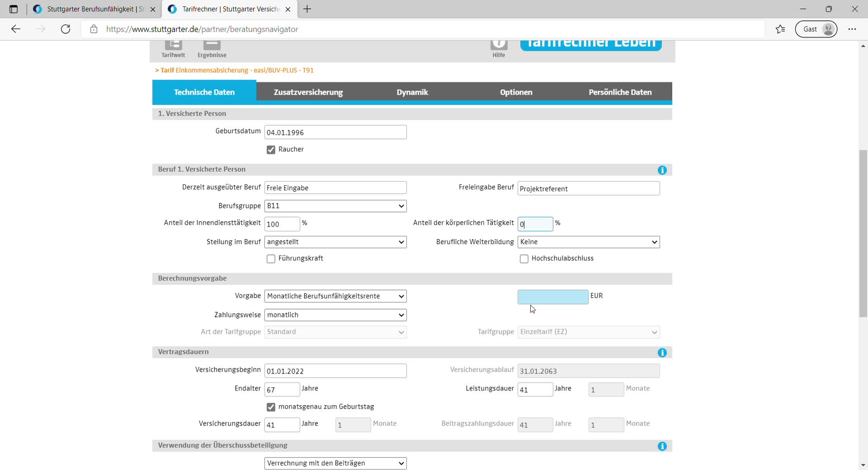The image size is (868, 470).
Task: Switch to the Persönliche Daten tab
Action: [x=620, y=92]
